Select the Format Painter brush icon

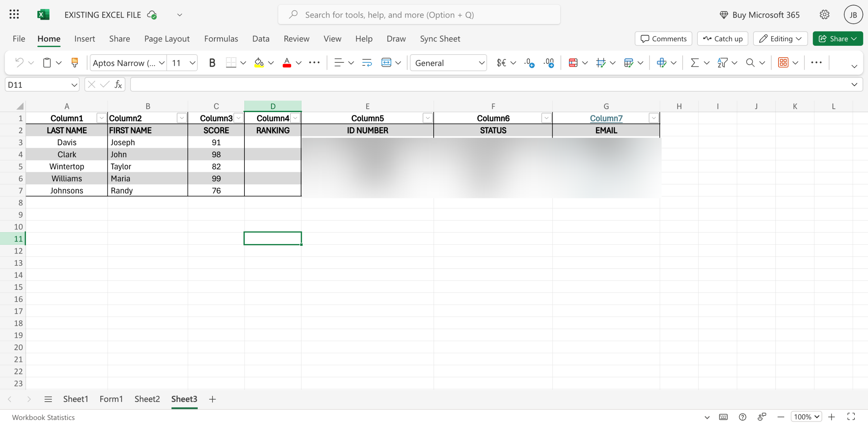click(75, 63)
